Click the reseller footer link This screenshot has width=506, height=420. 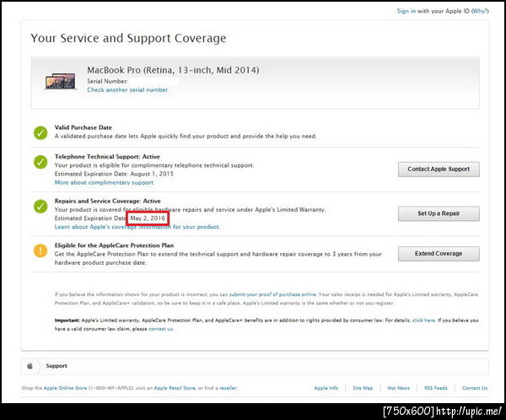pyautogui.click(x=228, y=388)
